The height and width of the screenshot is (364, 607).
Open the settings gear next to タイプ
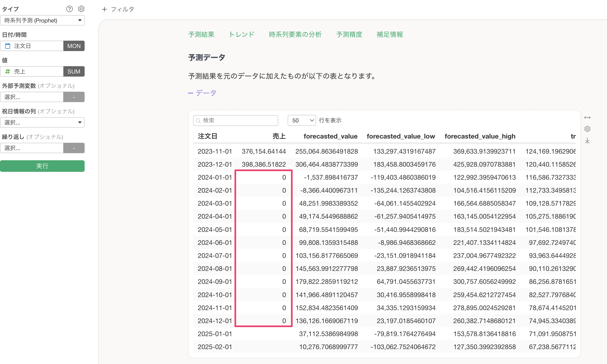(x=81, y=9)
